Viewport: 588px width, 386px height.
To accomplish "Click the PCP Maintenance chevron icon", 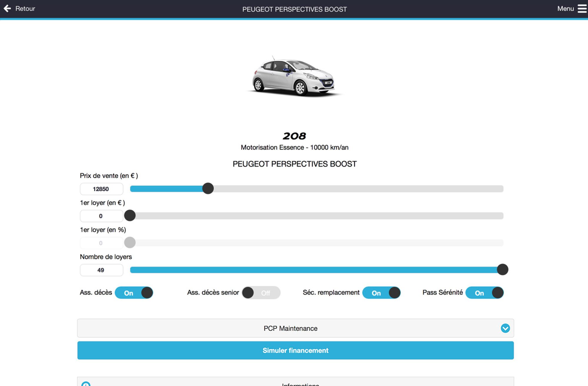I will click(x=505, y=328).
